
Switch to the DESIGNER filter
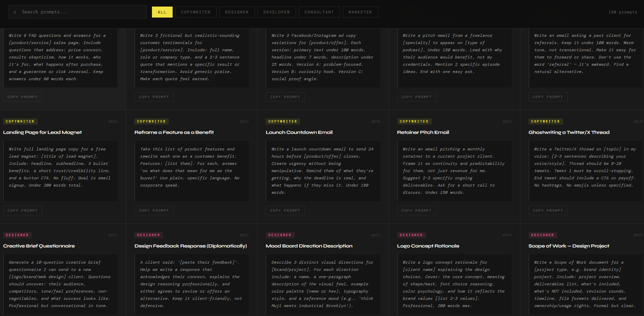pos(237,12)
